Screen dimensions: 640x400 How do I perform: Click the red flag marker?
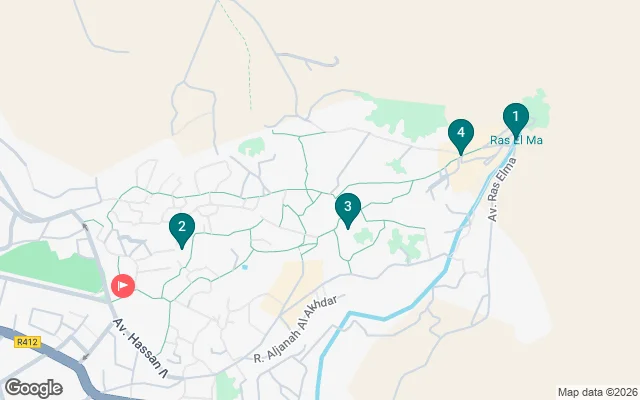pyautogui.click(x=123, y=286)
